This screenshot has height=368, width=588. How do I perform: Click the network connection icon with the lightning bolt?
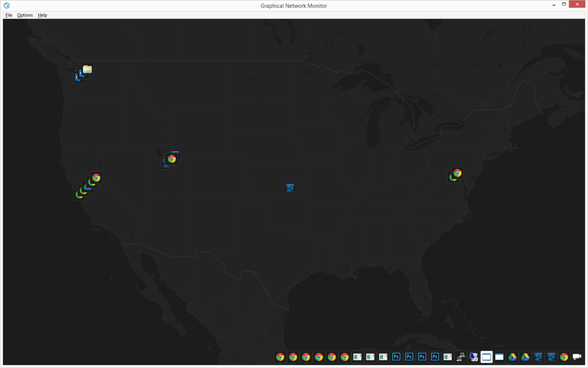pos(461,357)
